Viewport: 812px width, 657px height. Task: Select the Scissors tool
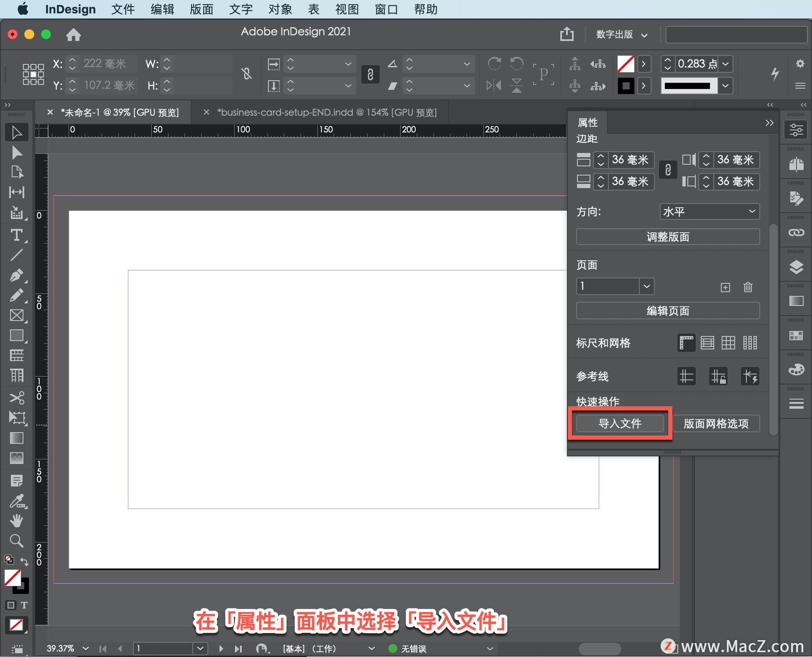point(16,398)
